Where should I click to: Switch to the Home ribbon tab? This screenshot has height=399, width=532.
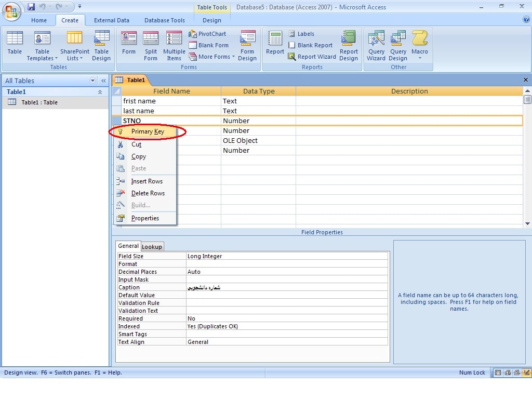coord(39,20)
